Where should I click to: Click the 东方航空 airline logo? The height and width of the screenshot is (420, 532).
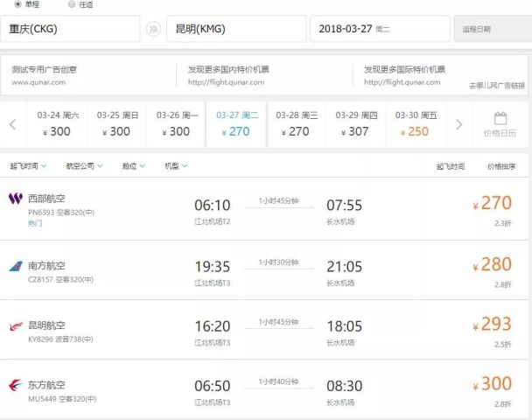tap(16, 385)
